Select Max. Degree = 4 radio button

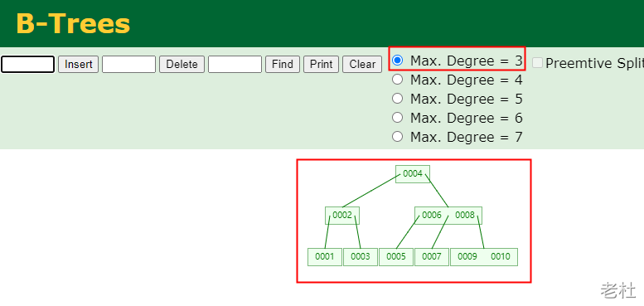click(x=397, y=80)
